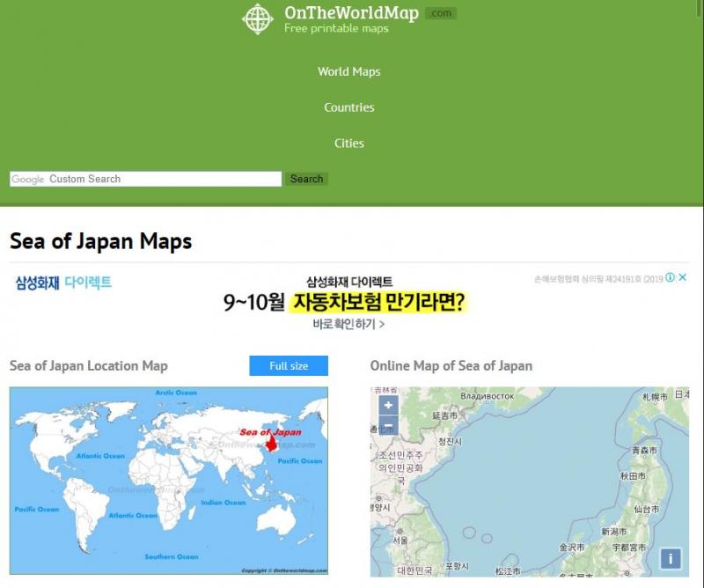Go to the Countries menu item
Viewport: 704px width, 588px height.
349,107
